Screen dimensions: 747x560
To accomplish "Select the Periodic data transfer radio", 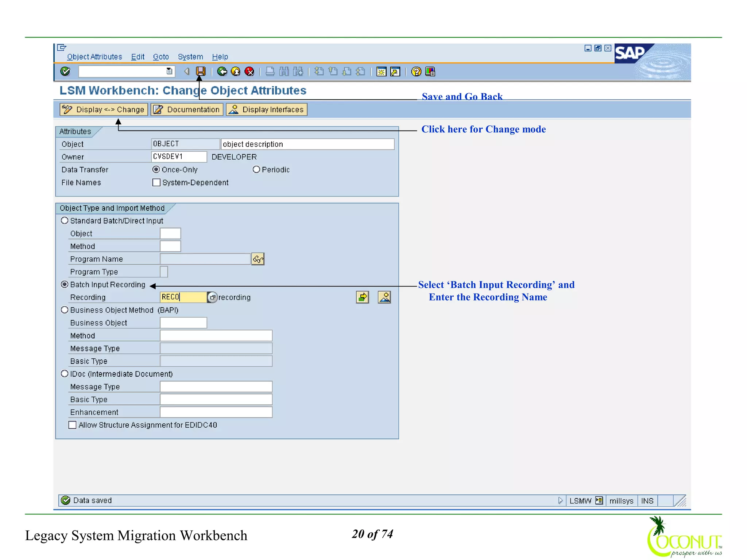I will (x=256, y=170).
